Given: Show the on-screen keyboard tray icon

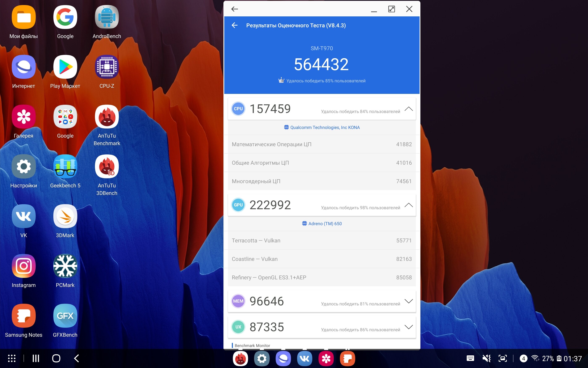Looking at the screenshot, I should click(470, 358).
